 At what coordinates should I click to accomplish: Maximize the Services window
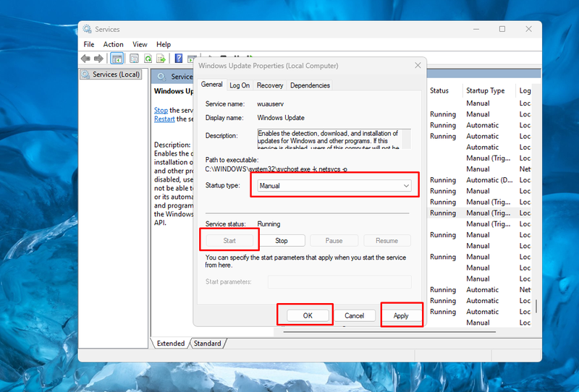(x=502, y=29)
